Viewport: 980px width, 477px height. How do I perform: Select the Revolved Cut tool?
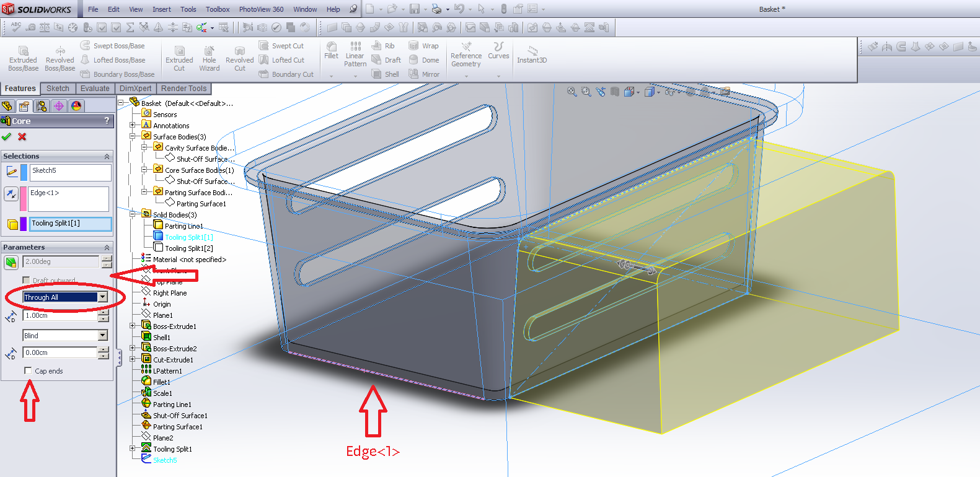tap(239, 59)
